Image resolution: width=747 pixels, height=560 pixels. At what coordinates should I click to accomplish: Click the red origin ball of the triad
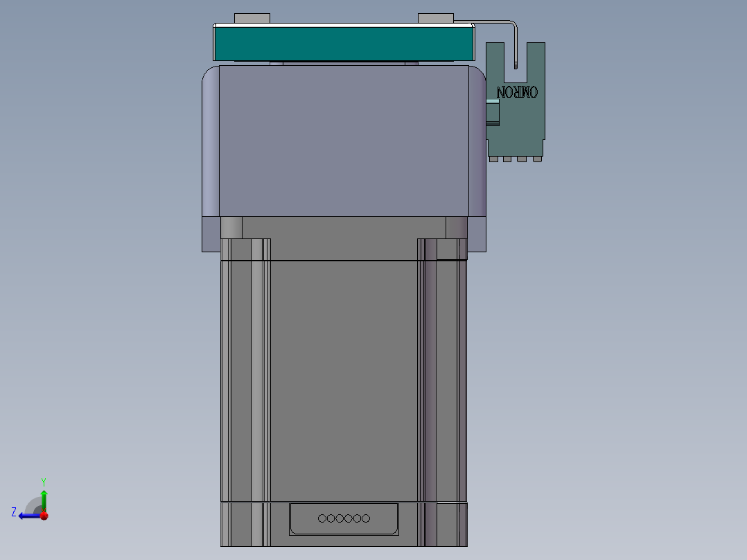(x=44, y=516)
